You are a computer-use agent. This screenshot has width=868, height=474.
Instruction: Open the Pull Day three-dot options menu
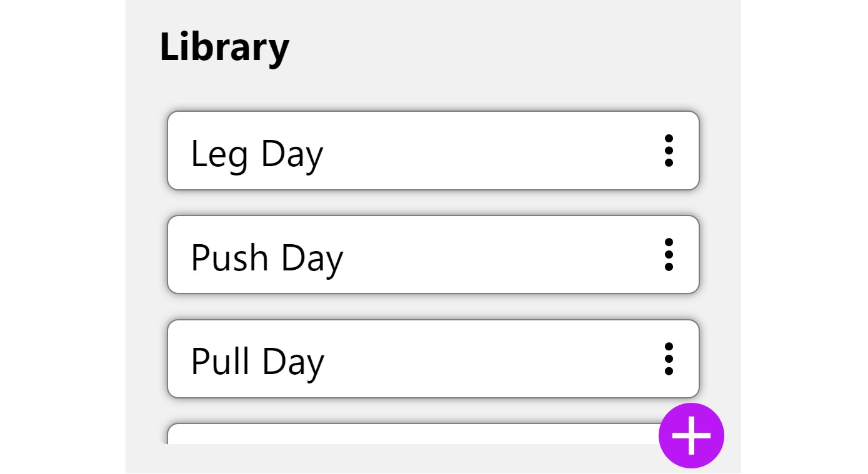click(x=669, y=359)
